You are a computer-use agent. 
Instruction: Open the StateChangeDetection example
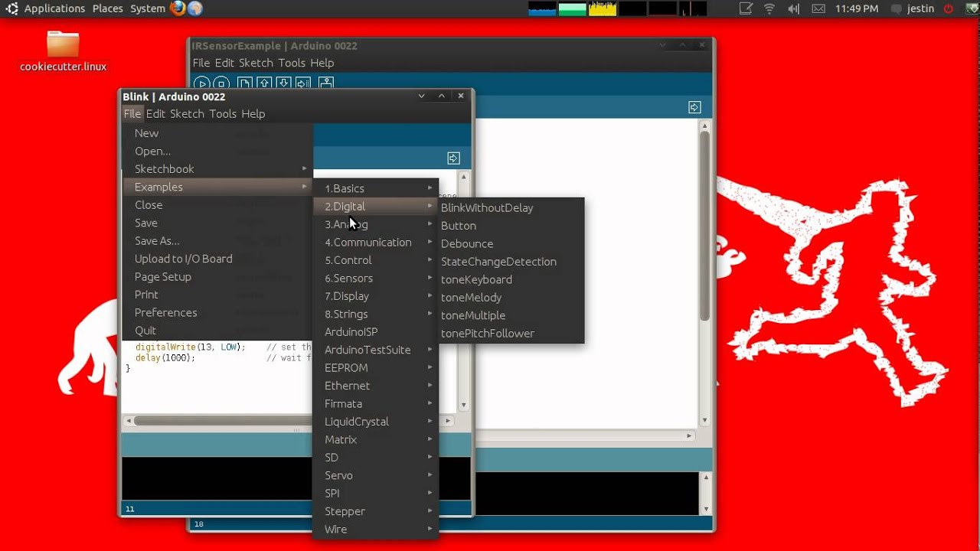(x=511, y=262)
